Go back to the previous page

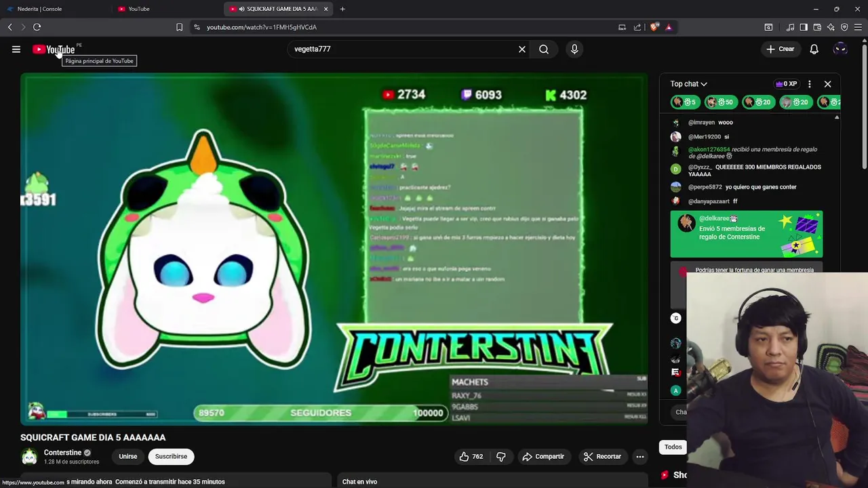(10, 27)
